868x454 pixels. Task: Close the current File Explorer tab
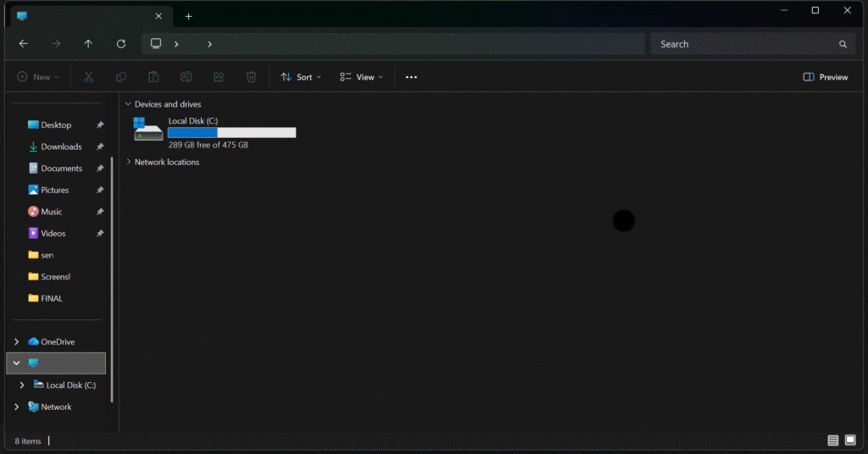click(159, 16)
